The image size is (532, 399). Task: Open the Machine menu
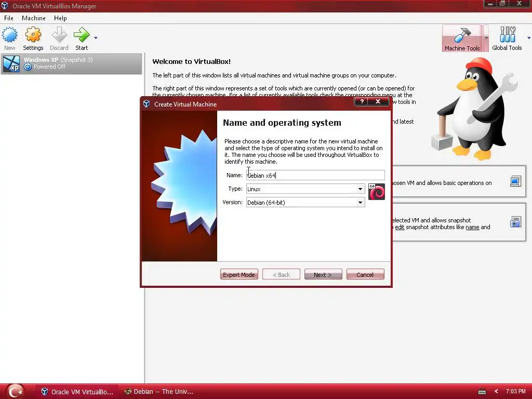tap(34, 18)
